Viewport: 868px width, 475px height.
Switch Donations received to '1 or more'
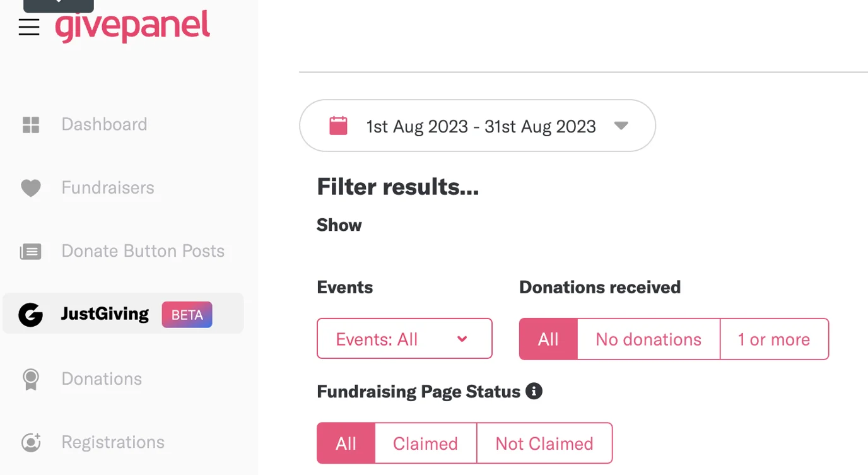[x=774, y=339]
